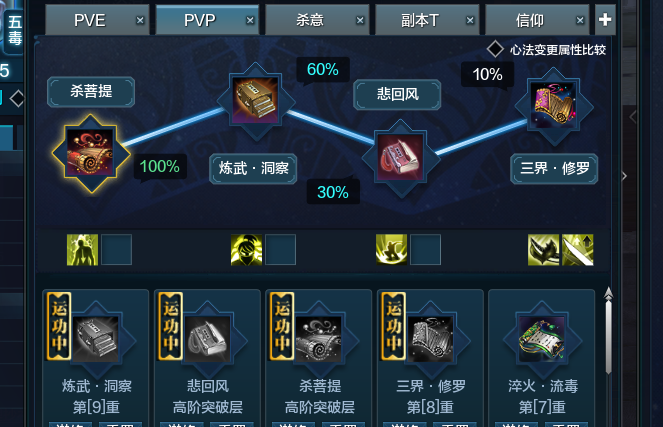Click the scroll-up arrow above skill cards
663x427 pixels.
[x=608, y=293]
